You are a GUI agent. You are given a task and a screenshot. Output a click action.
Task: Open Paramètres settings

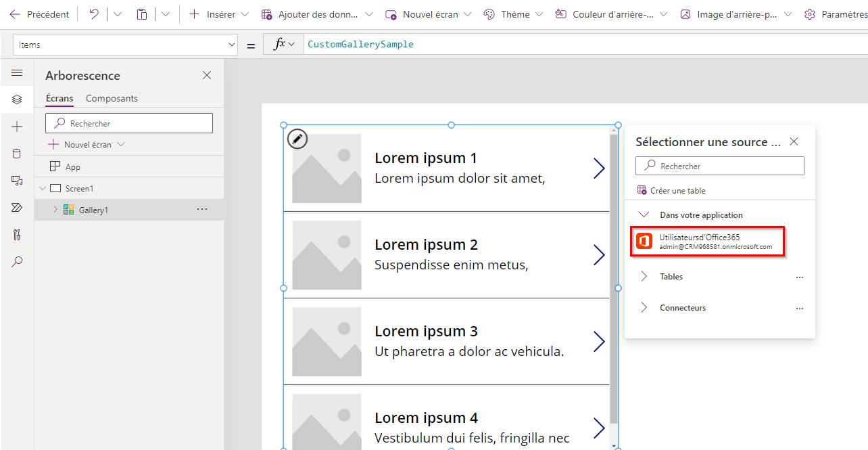[836, 14]
